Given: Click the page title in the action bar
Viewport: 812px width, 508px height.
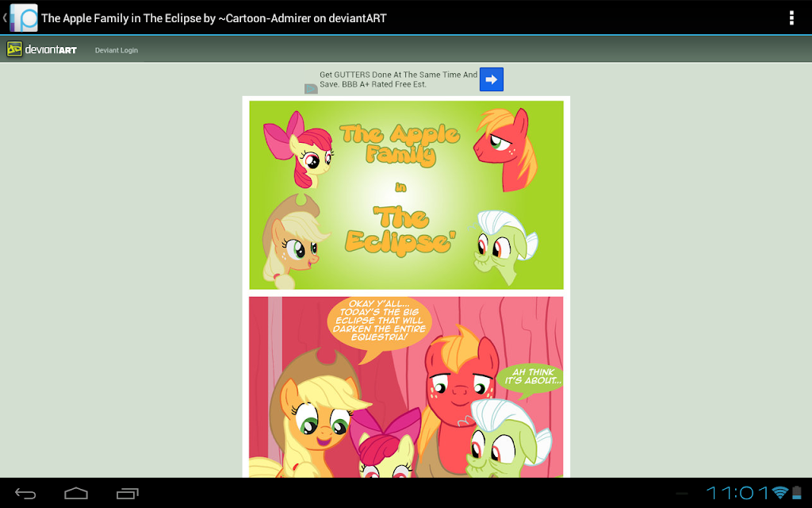Looking at the screenshot, I should point(214,18).
